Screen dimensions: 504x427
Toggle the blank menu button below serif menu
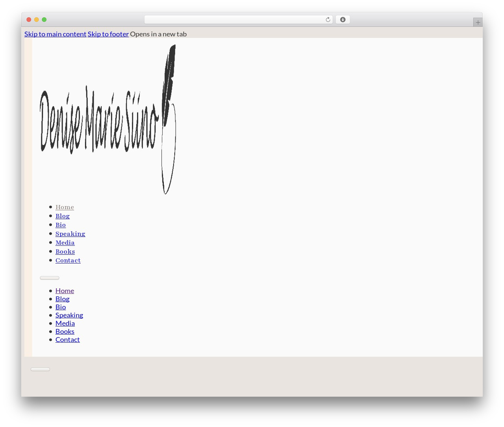click(50, 278)
